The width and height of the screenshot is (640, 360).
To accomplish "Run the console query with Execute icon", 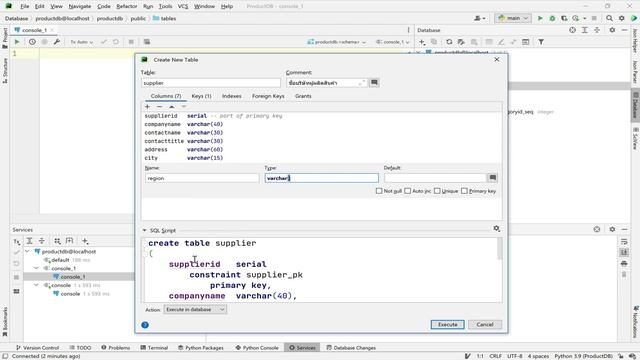I will coord(17,42).
